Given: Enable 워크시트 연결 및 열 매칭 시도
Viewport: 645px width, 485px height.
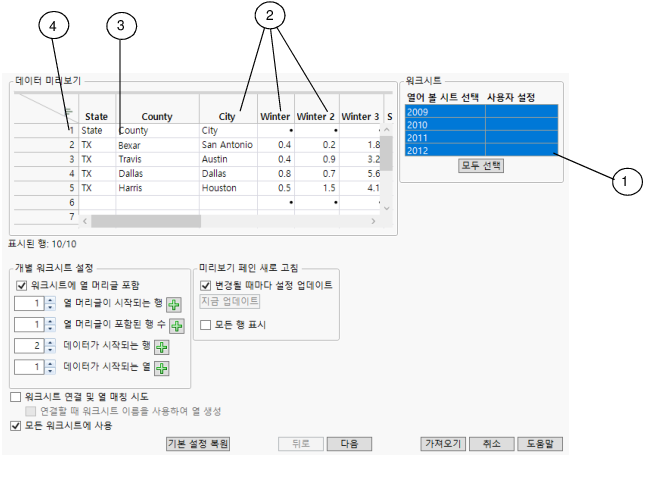Looking at the screenshot, I should pyautogui.click(x=15, y=397).
